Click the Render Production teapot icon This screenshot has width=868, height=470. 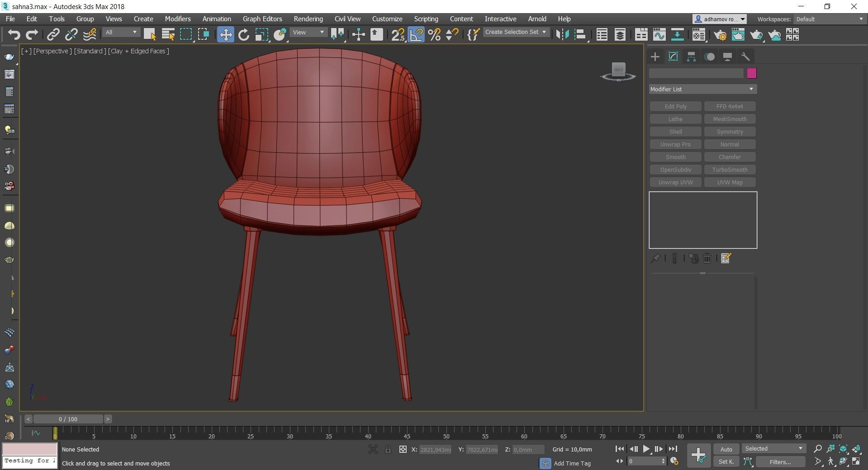click(756, 34)
